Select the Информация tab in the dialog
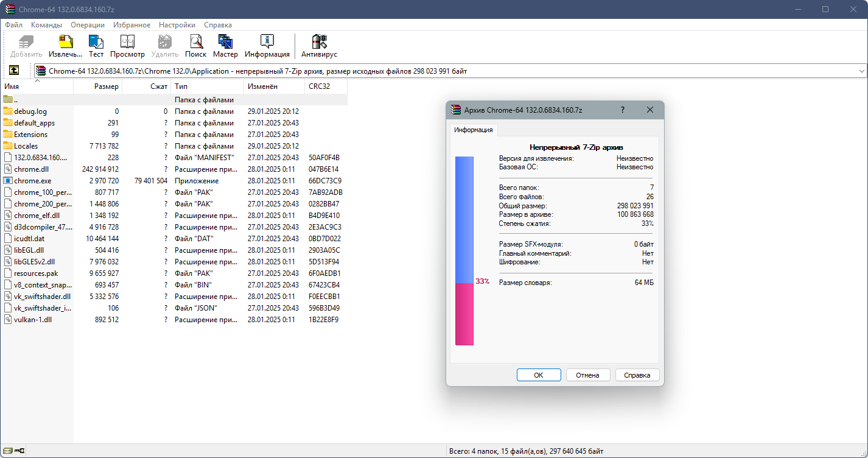The height and width of the screenshot is (458, 868). tap(474, 130)
